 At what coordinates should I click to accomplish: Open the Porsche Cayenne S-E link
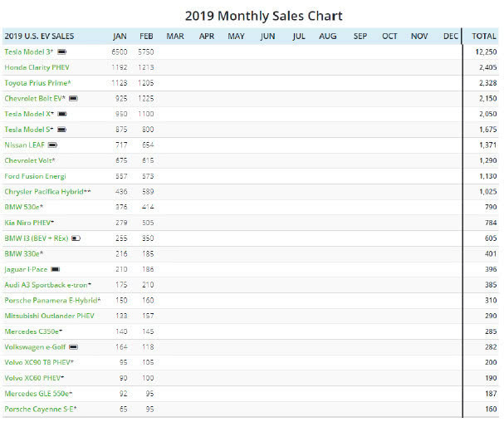click(40, 409)
